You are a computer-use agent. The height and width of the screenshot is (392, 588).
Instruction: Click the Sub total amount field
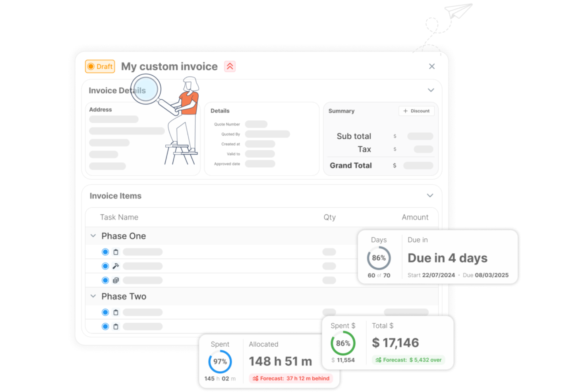(420, 136)
